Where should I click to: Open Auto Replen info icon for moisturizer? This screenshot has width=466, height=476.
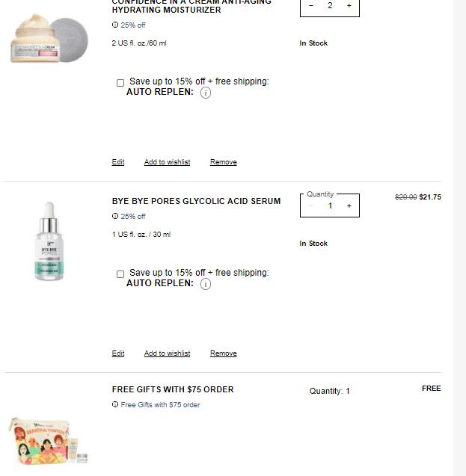pyautogui.click(x=206, y=93)
